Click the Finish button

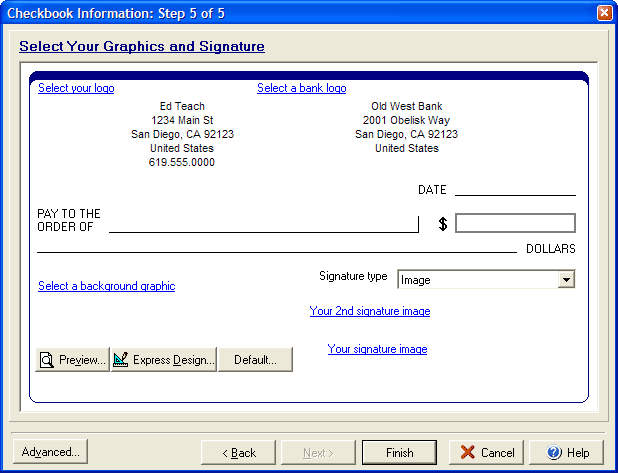click(x=399, y=453)
